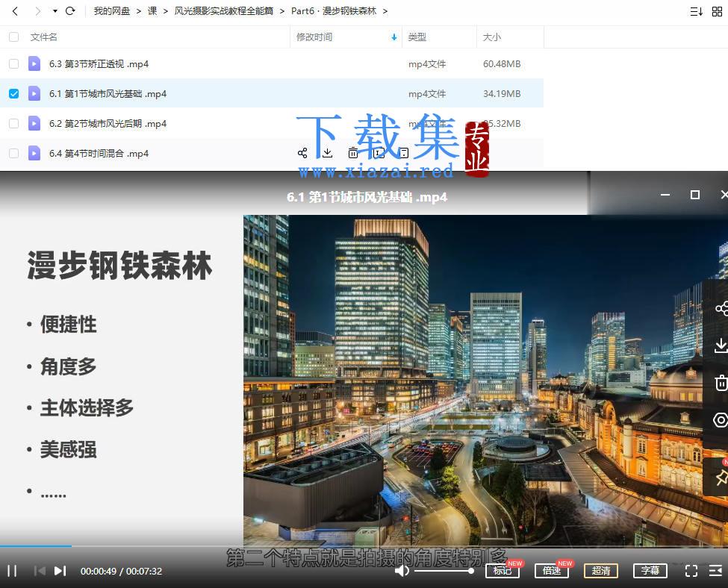Viewport: 728px width, 588px height.
Task: Open 我的网盘 in the breadcrumb
Action: click(111, 11)
